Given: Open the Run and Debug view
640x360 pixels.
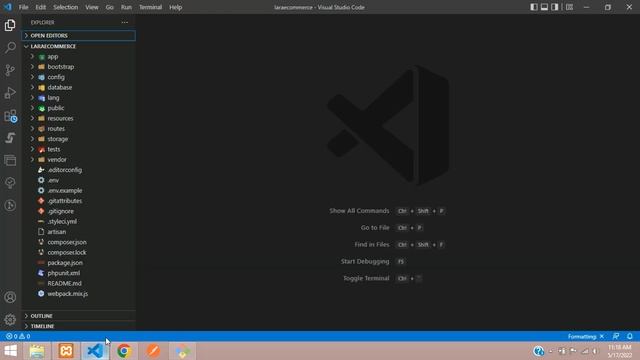Looking at the screenshot, I should click(x=10, y=93).
